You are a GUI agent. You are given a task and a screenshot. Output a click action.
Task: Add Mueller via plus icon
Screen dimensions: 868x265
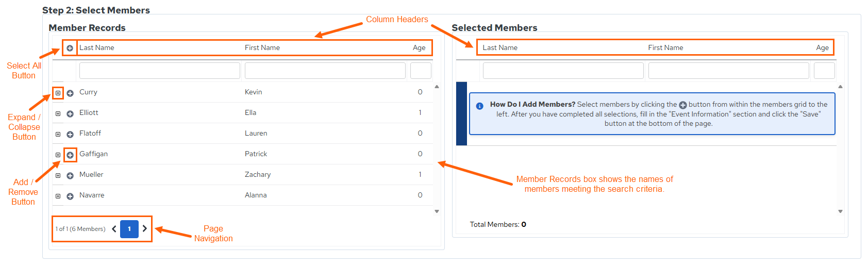pos(70,176)
